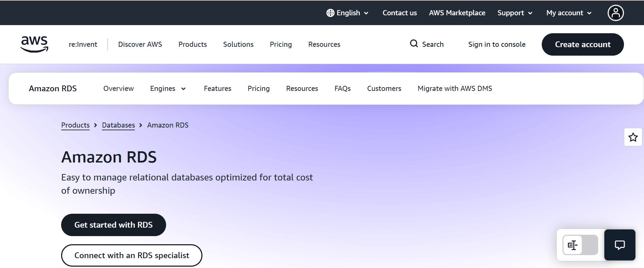Bookmark page with the star icon
644x268 pixels.
click(633, 137)
